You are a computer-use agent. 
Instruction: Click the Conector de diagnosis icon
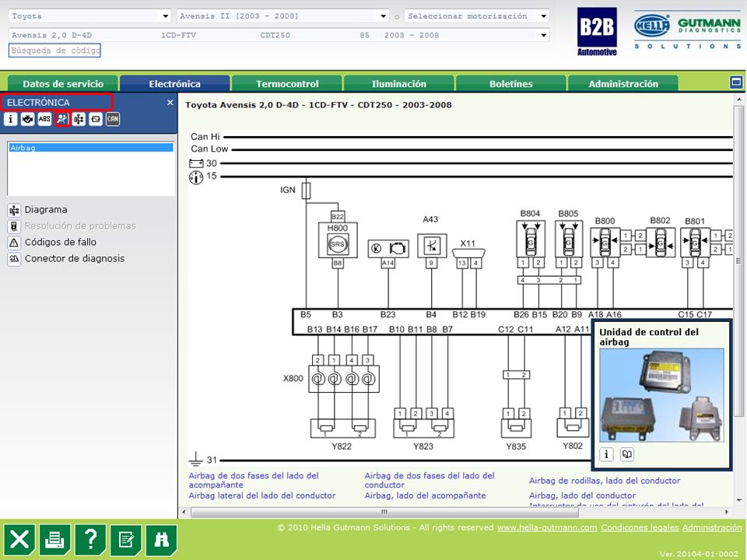pos(14,258)
